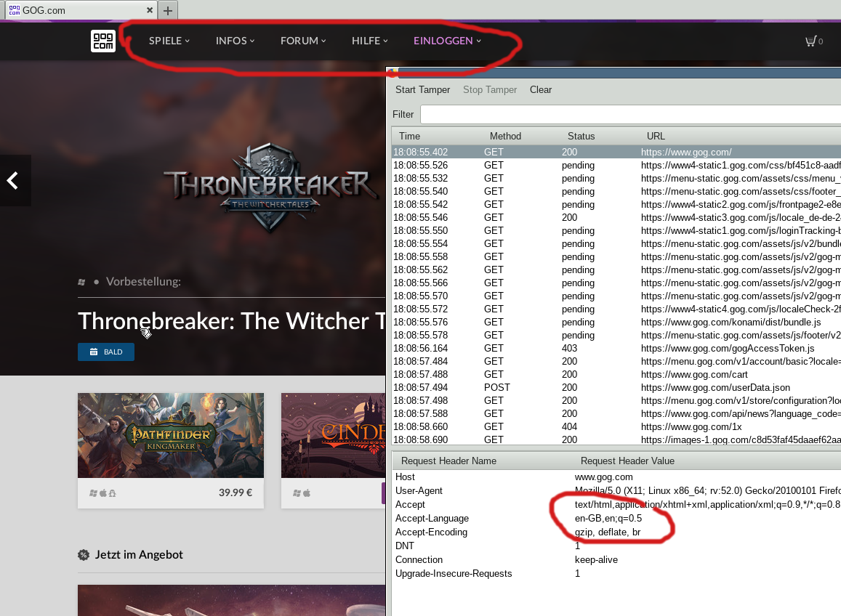The image size is (841, 616).
Task: Click the Accept-Language header name
Action: tap(432, 518)
